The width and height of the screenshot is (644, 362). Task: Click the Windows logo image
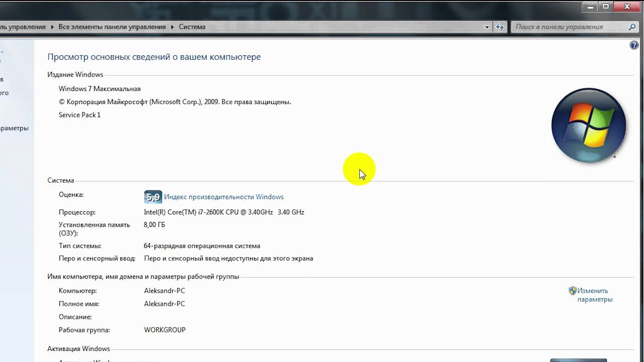coord(589,126)
